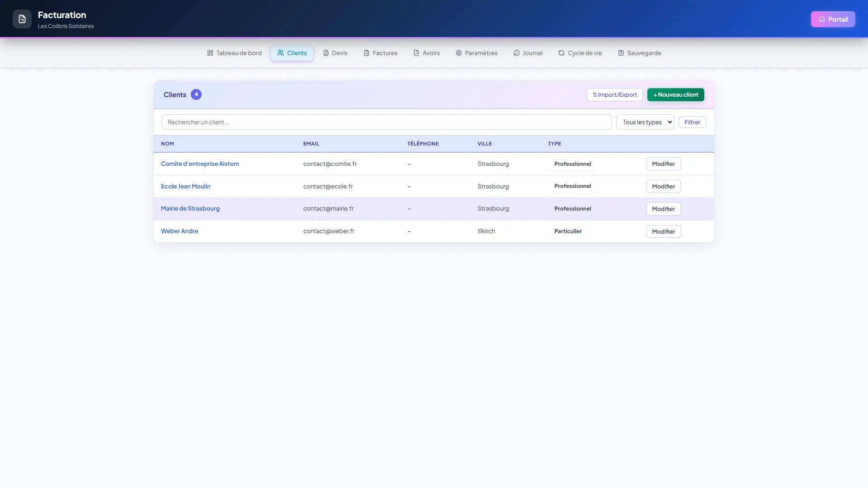Screen dimensions: 868x488
Task: Click the Journal history clock icon
Action: (x=517, y=53)
